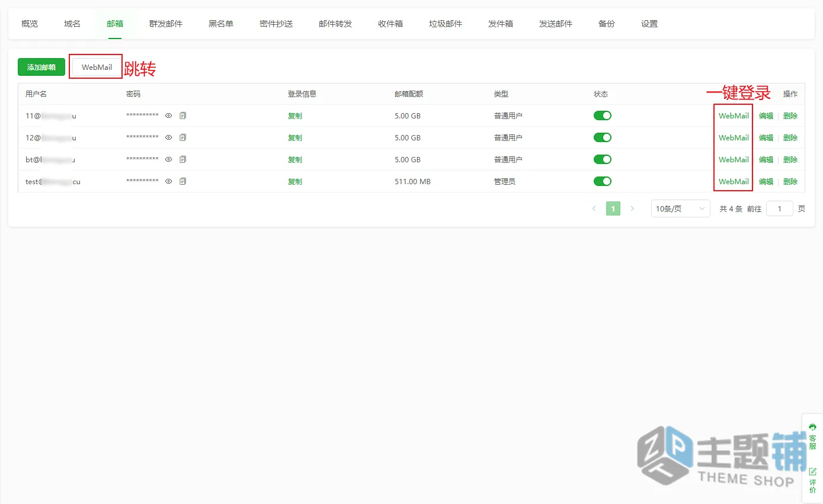The height and width of the screenshot is (504, 823).
Task: Switch to the 发送邮件 tab
Action: (556, 24)
